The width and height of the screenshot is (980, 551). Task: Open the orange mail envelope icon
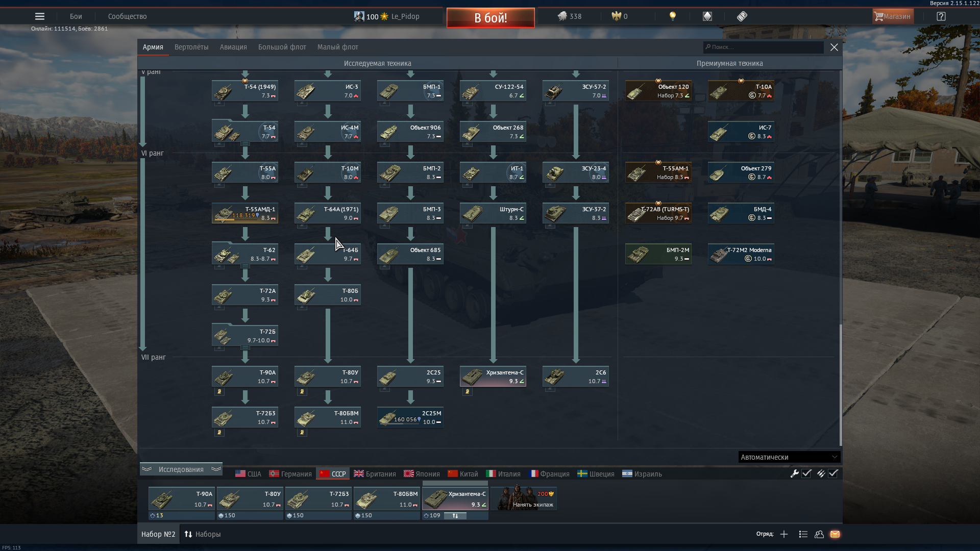(x=835, y=534)
